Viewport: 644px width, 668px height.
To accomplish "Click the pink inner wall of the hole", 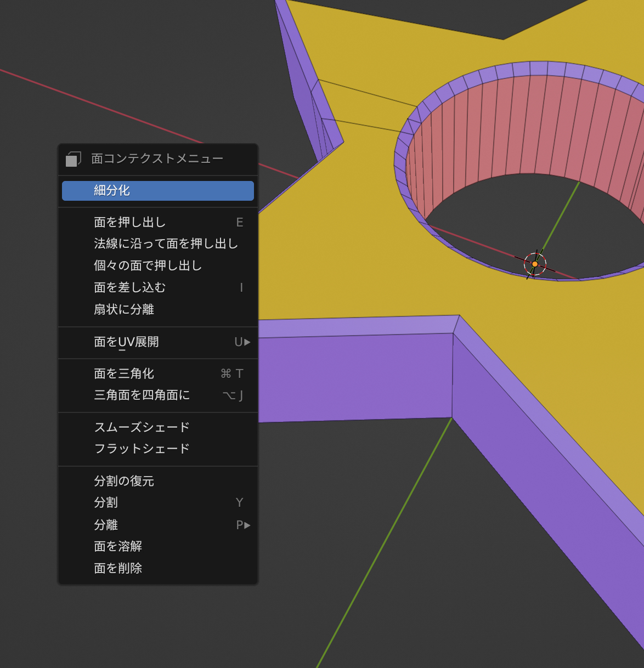I will (x=521, y=132).
